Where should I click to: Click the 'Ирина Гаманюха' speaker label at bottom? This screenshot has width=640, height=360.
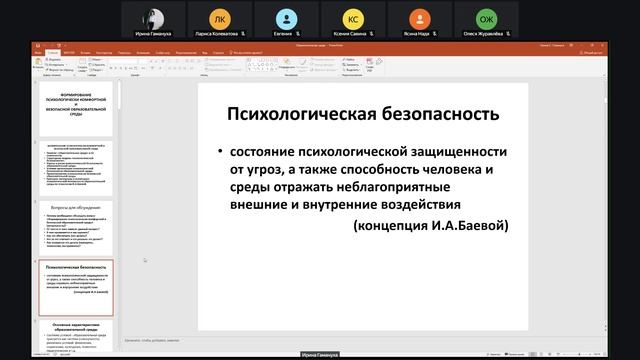pos(320,355)
